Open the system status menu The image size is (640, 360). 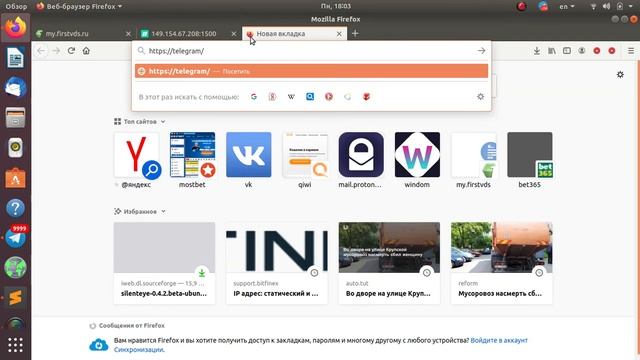612,6
